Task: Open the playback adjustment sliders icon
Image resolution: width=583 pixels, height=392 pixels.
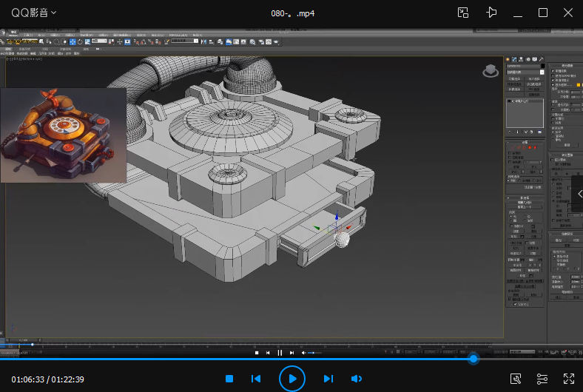Action: pyautogui.click(x=542, y=379)
